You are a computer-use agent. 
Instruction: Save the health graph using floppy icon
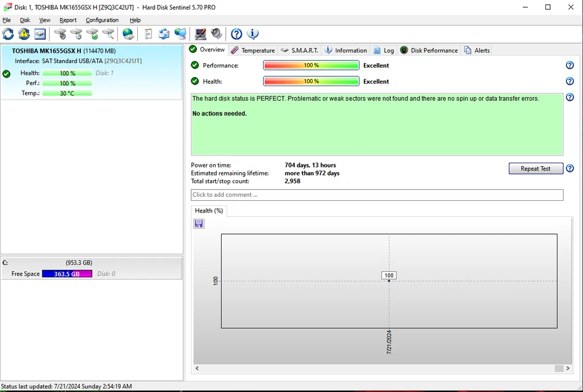coord(199,224)
